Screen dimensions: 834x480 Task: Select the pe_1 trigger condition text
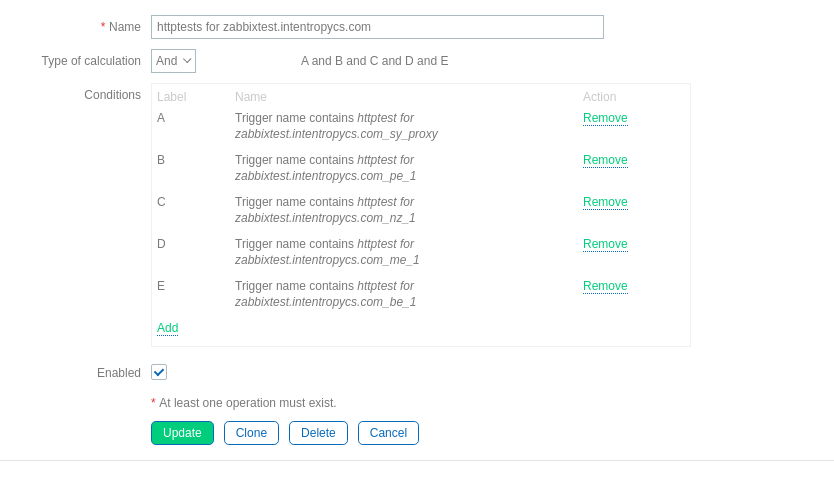[x=325, y=168]
